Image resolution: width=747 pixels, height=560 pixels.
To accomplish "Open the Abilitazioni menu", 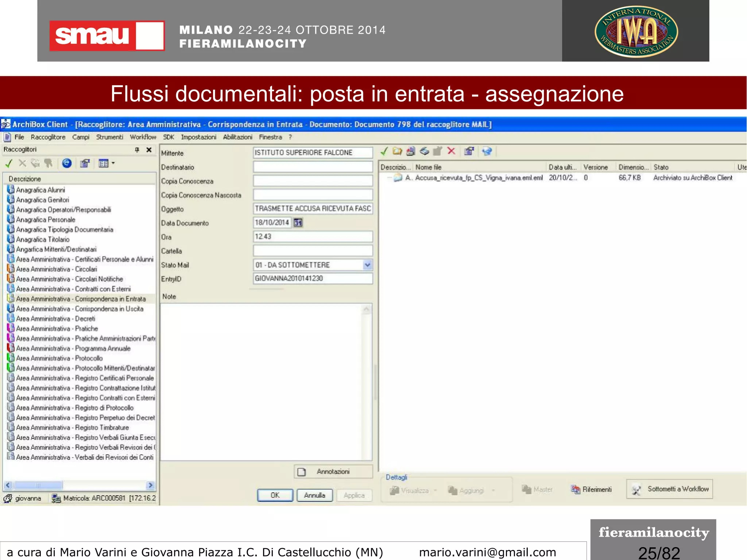I will pyautogui.click(x=237, y=137).
